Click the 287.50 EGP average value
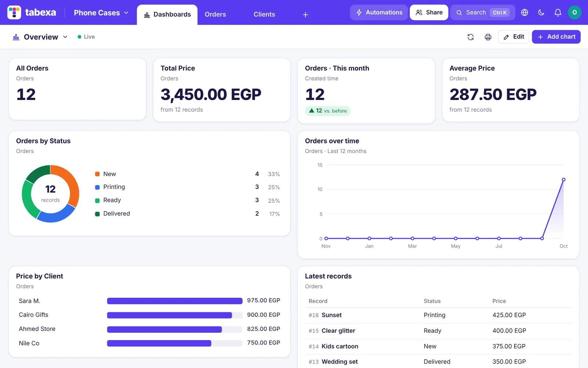Viewport: 588px width, 368px height. [x=493, y=95]
